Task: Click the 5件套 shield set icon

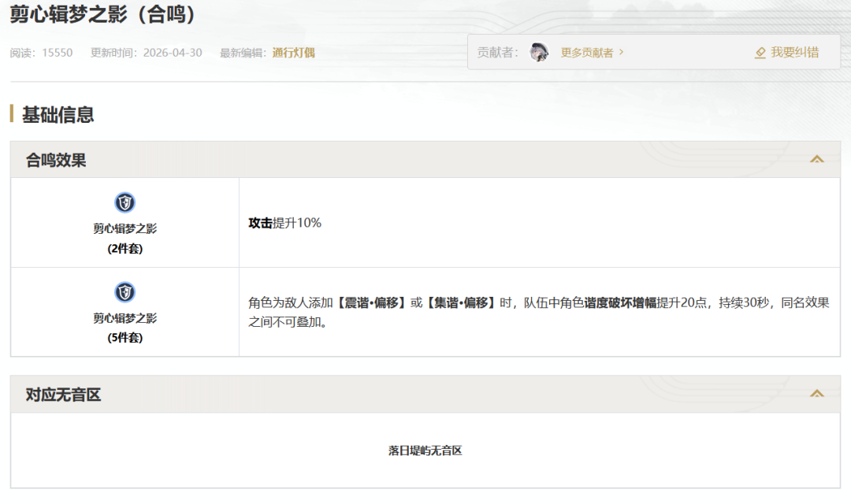Action: [x=124, y=292]
